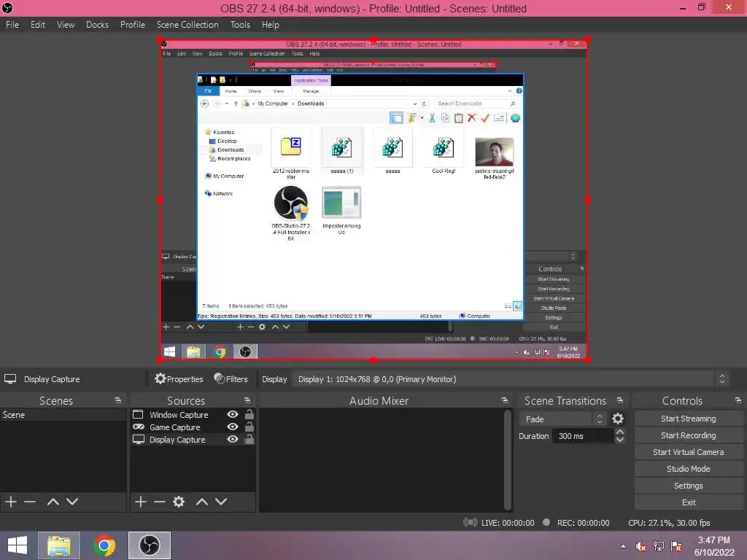Image resolution: width=747 pixels, height=560 pixels.
Task: Open transition properties gear icon
Action: [x=618, y=419]
